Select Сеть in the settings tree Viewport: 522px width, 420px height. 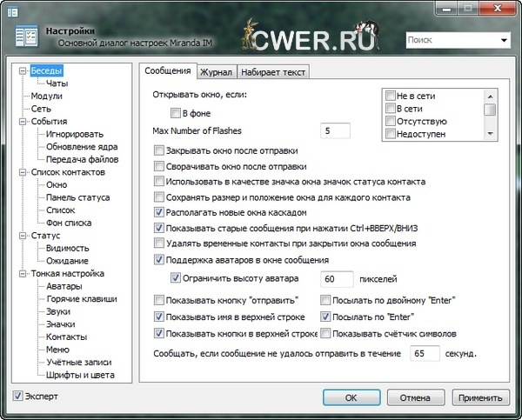point(41,109)
